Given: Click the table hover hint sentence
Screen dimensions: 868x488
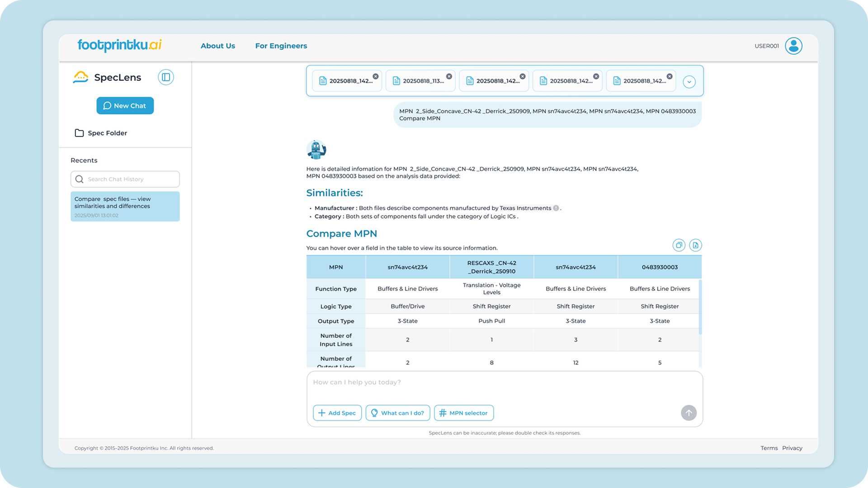Looking at the screenshot, I should point(402,248).
